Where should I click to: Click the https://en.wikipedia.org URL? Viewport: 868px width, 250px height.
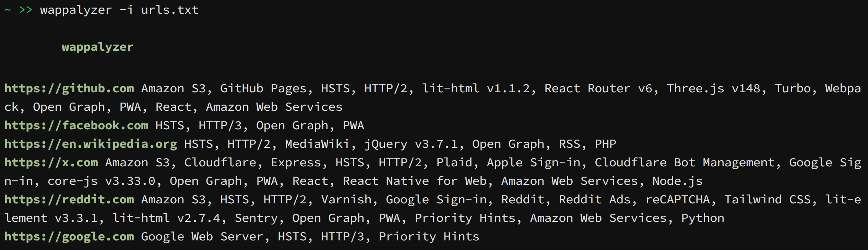(x=91, y=144)
